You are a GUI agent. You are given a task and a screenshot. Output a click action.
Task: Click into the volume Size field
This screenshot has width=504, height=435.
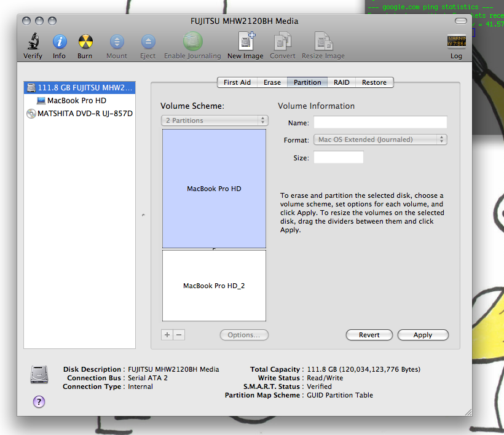point(339,157)
